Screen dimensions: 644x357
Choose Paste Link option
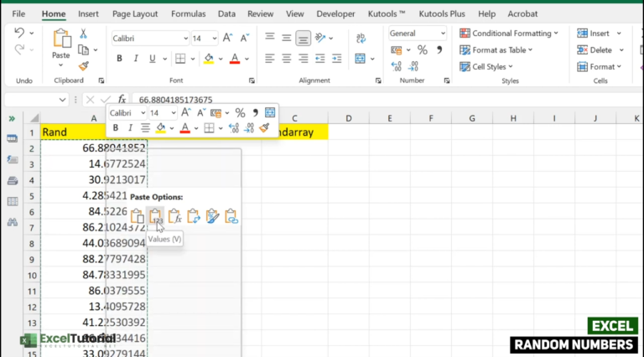pos(231,216)
